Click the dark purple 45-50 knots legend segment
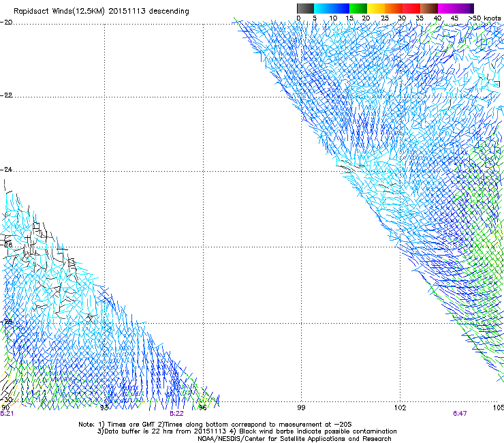This screenshot has width=504, height=443. [x=464, y=8]
